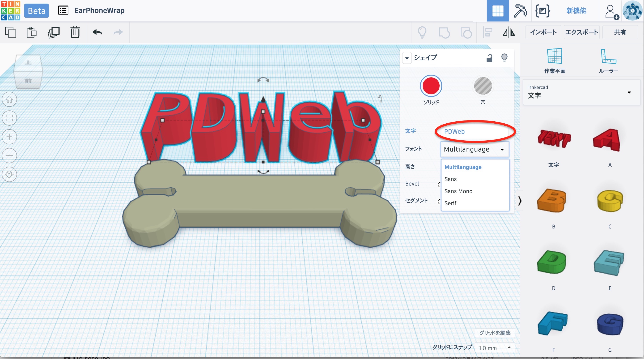Image resolution: width=644 pixels, height=359 pixels.
Task: Choose Serif from font list
Action: (450, 203)
